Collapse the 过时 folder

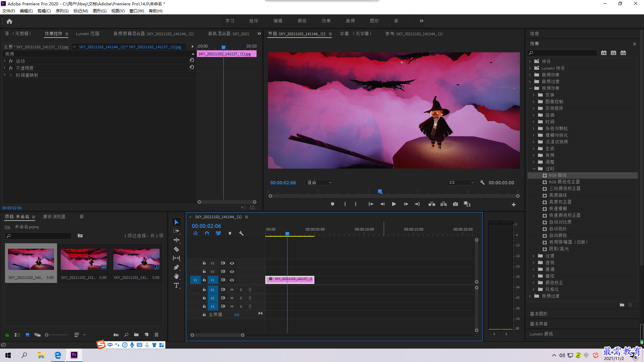[534, 169]
